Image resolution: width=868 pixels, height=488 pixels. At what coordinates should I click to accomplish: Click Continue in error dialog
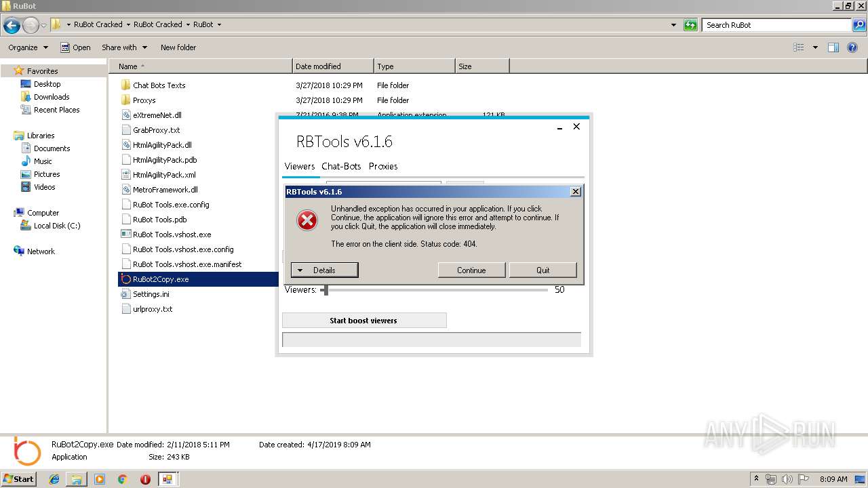[471, 270]
